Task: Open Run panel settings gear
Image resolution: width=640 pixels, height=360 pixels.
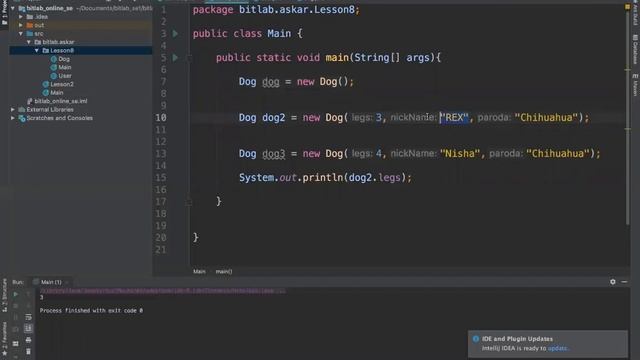Action: [x=613, y=282]
